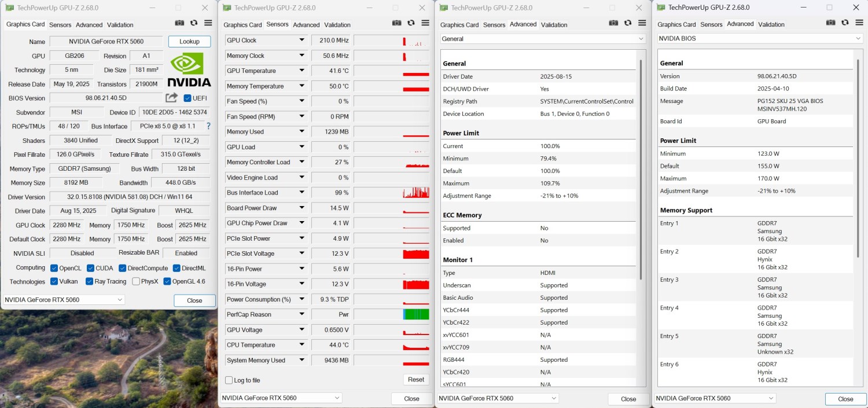Image resolution: width=868 pixels, height=408 pixels.
Task: Click Close button in NVIDIA BIOS window
Action: pyautogui.click(x=845, y=399)
